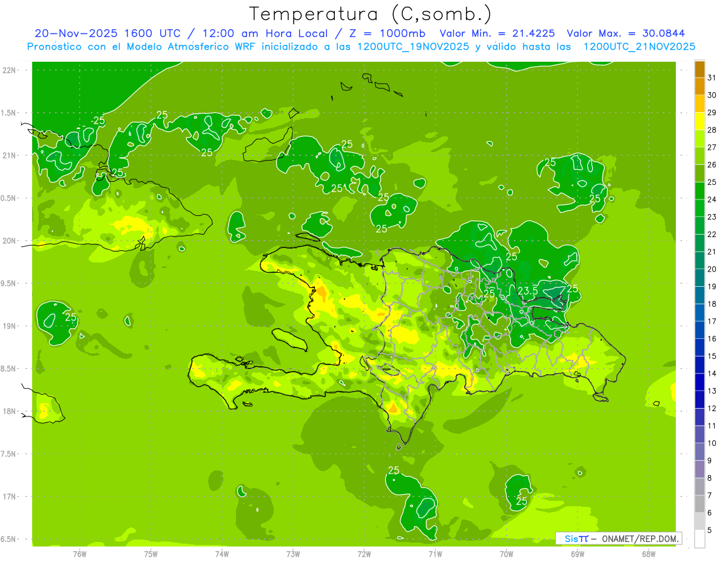Click the 18N latitude label

tap(9, 412)
